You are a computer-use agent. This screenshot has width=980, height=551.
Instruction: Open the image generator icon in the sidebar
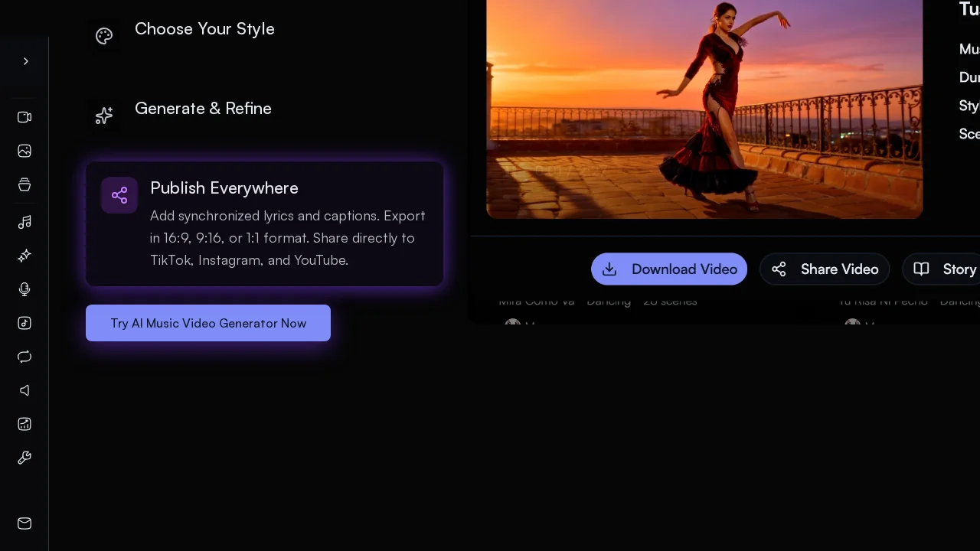(24, 151)
